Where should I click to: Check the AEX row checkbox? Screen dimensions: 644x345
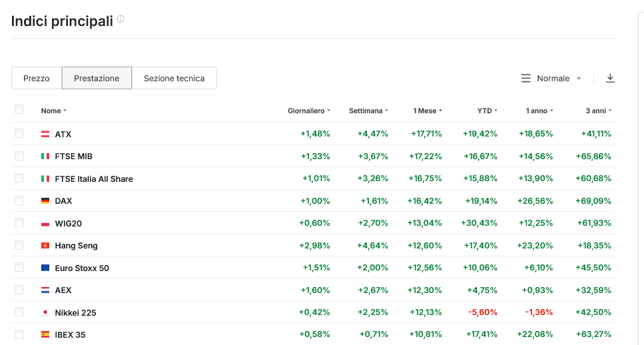19,290
